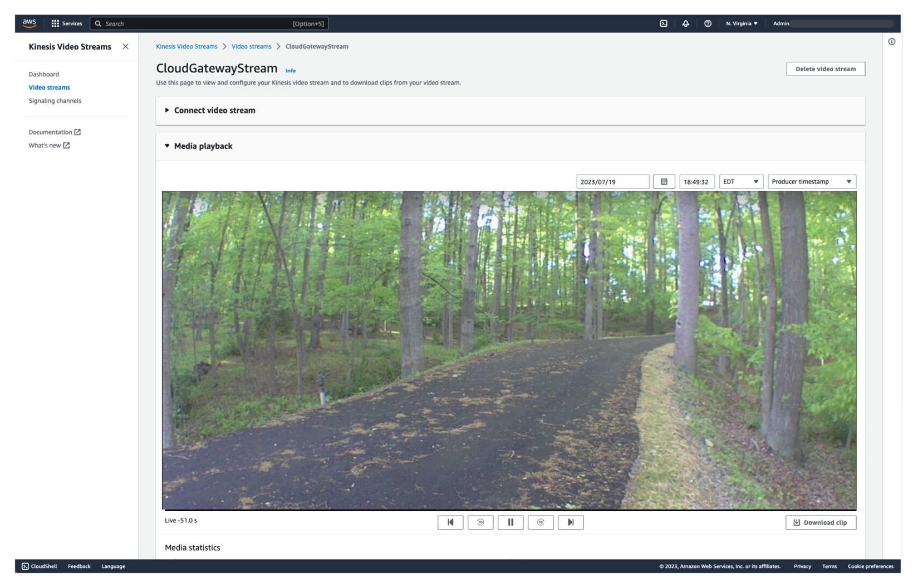
Task: Click the Delete video stream button
Action: pyautogui.click(x=826, y=68)
